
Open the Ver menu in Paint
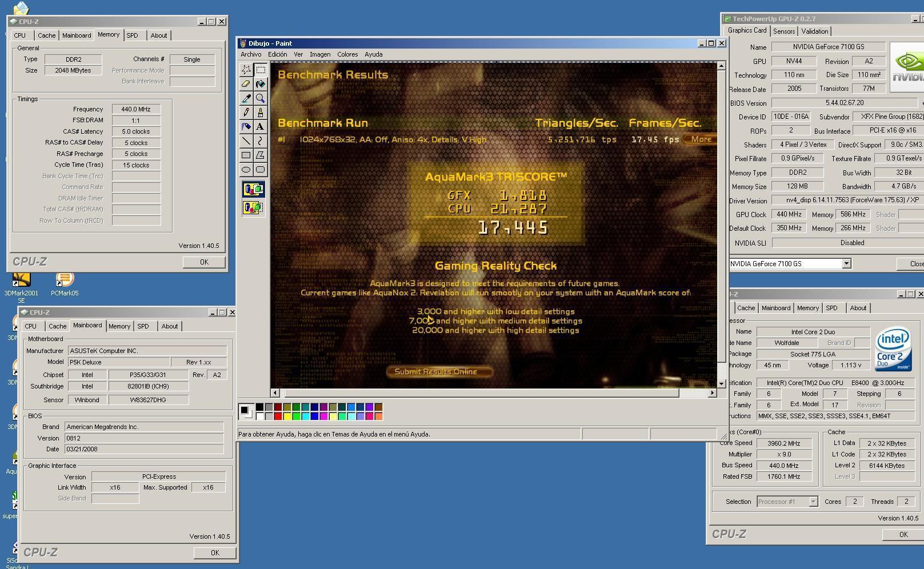298,54
